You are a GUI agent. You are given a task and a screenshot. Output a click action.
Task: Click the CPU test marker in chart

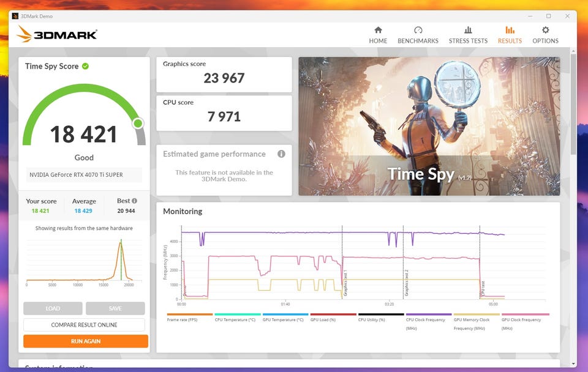point(483,289)
